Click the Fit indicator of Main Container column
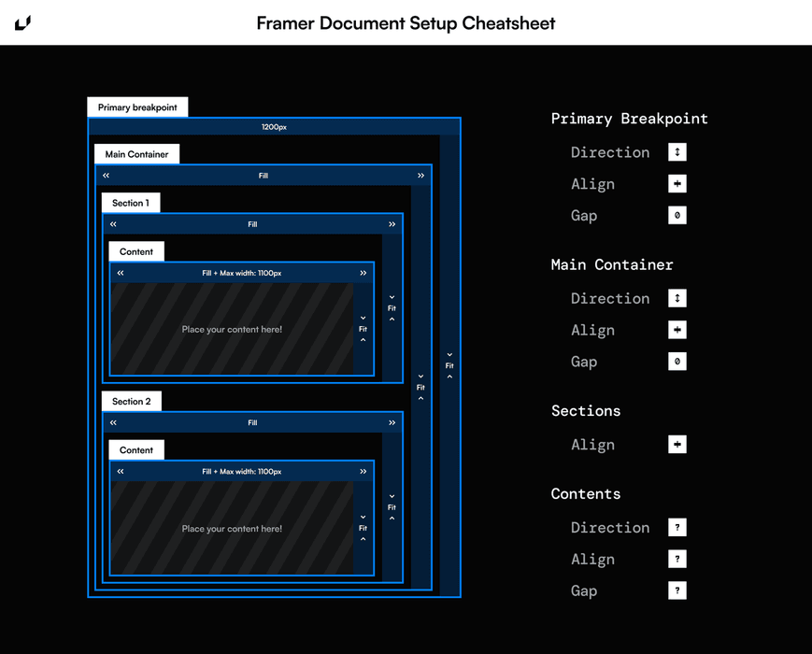This screenshot has height=654, width=812. point(420,388)
